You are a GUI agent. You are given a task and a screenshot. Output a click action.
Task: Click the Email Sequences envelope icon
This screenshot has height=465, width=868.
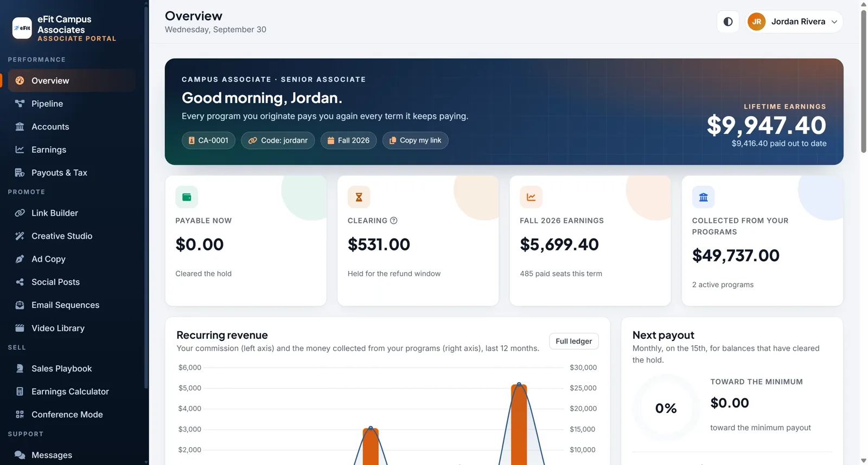[20, 305]
